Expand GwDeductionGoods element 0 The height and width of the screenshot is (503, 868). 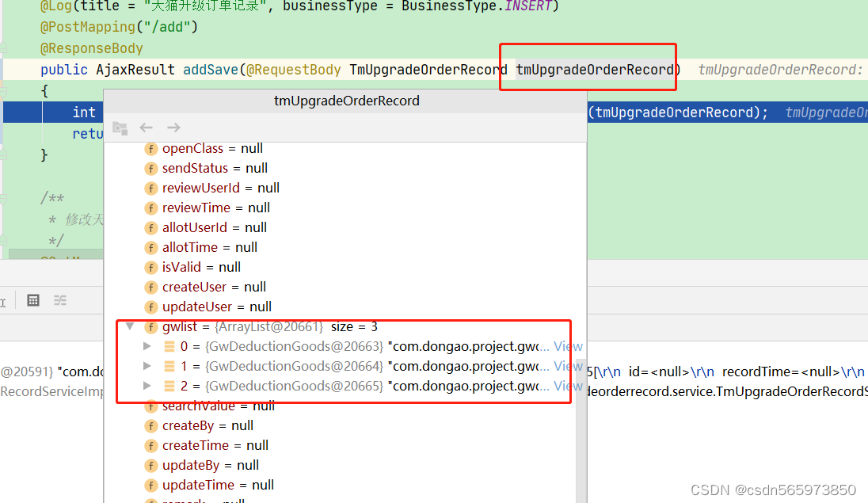pyautogui.click(x=147, y=346)
